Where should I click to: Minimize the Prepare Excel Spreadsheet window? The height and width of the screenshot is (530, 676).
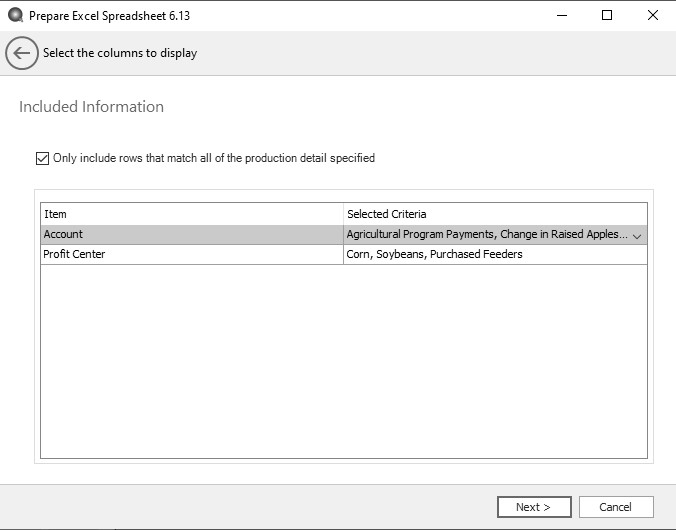560,15
